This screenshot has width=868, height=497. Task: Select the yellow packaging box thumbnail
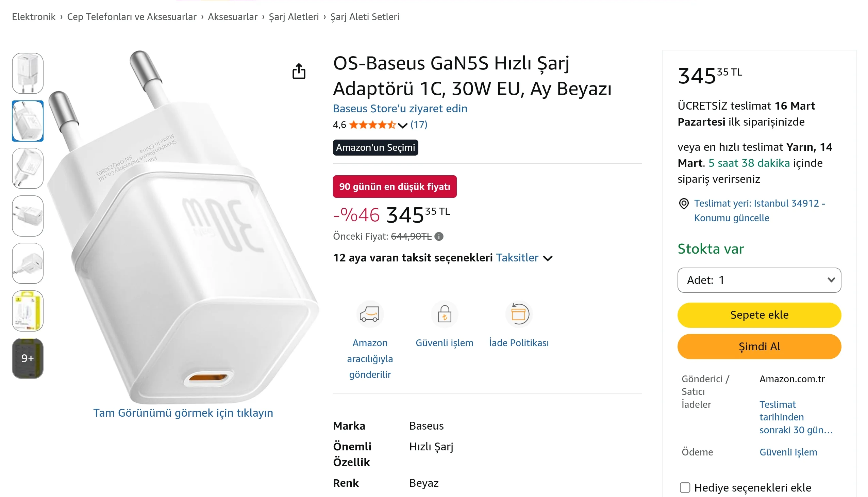click(28, 310)
